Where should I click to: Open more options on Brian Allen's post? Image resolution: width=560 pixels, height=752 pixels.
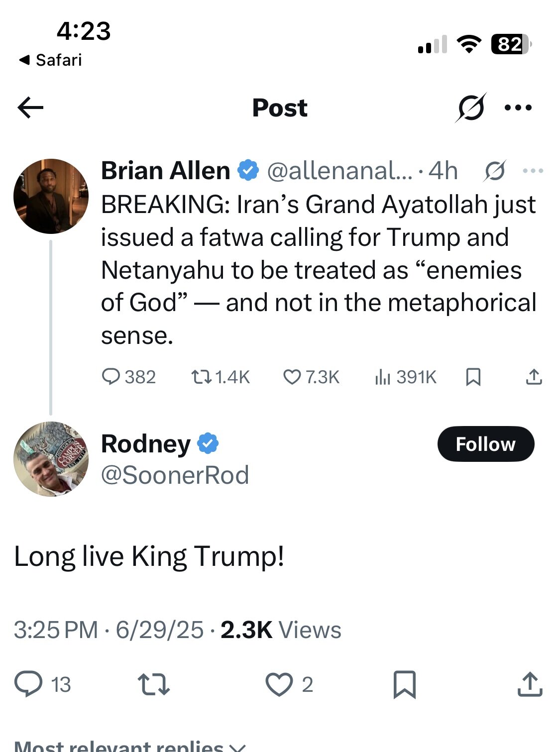tap(533, 171)
